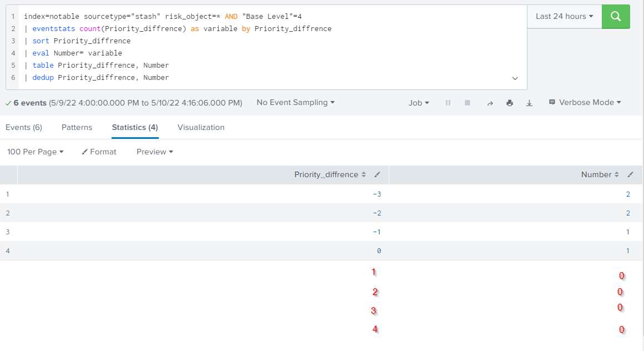Image resolution: width=644 pixels, height=351 pixels.
Task: Open the Verbose Mode dropdown
Action: pyautogui.click(x=585, y=102)
